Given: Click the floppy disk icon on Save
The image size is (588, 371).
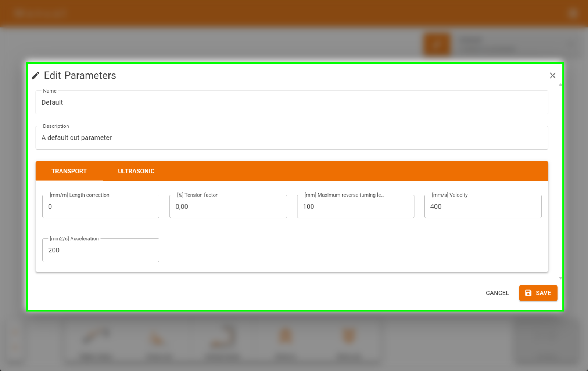Looking at the screenshot, I should tap(528, 293).
